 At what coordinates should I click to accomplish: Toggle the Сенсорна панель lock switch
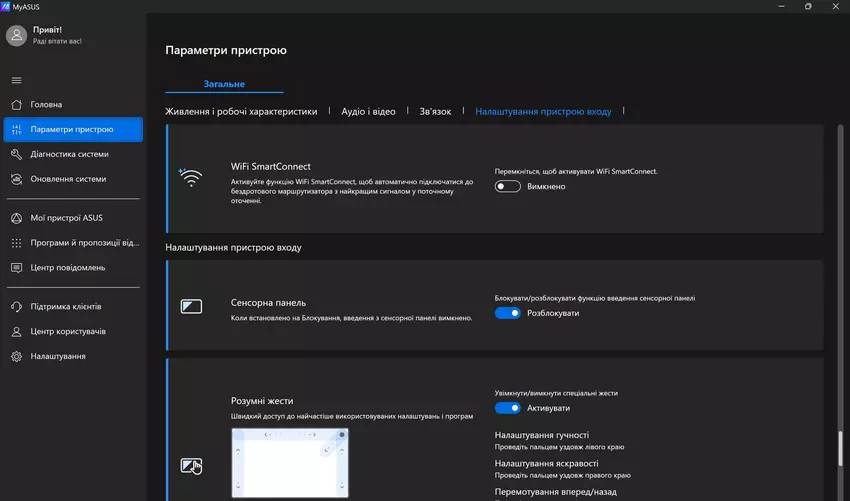click(x=508, y=313)
